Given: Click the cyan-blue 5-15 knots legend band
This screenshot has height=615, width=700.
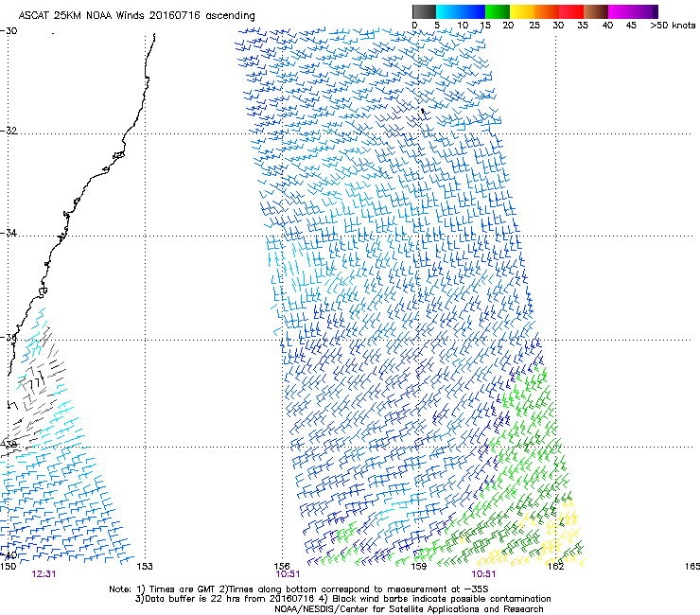Looking at the screenshot, I should coord(461,11).
